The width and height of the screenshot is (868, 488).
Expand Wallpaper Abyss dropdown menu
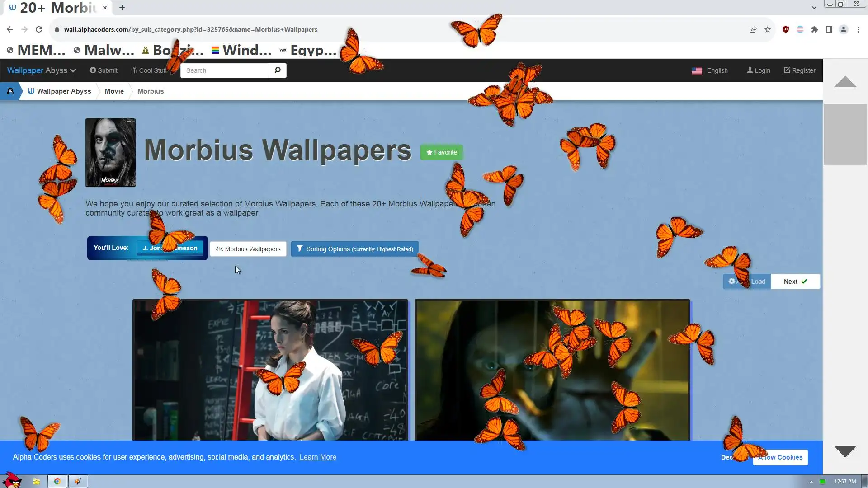point(42,70)
